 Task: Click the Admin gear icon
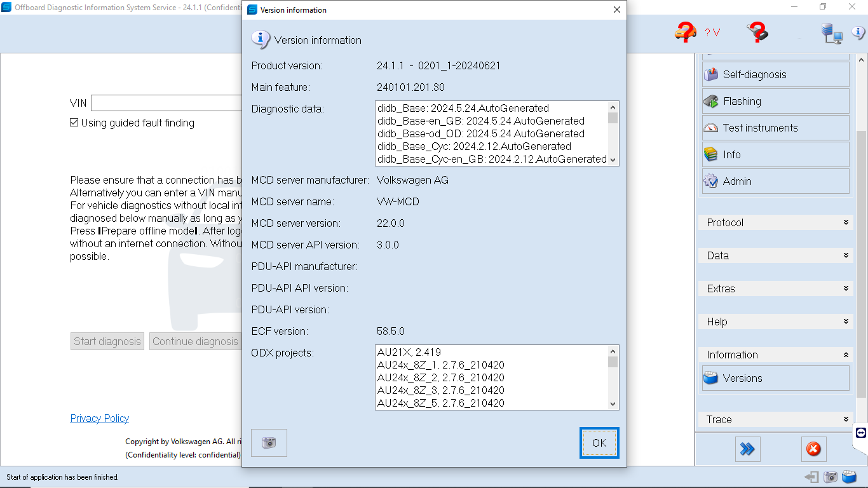(x=711, y=181)
